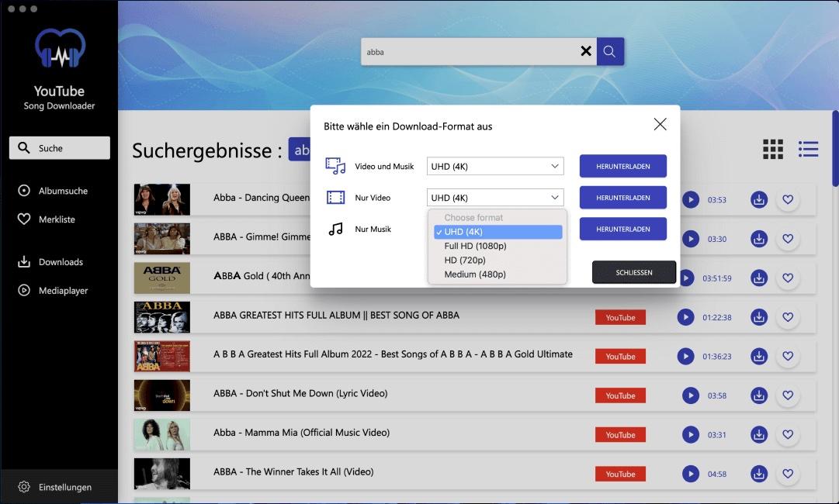Image resolution: width=839 pixels, height=504 pixels.
Task: Switch to grid view layout
Action: click(772, 148)
